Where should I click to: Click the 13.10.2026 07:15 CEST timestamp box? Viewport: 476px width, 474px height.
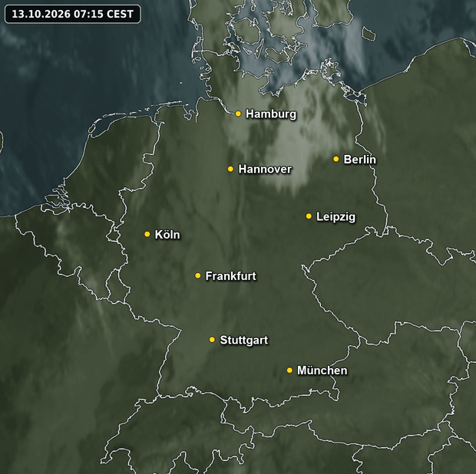pos(73,14)
